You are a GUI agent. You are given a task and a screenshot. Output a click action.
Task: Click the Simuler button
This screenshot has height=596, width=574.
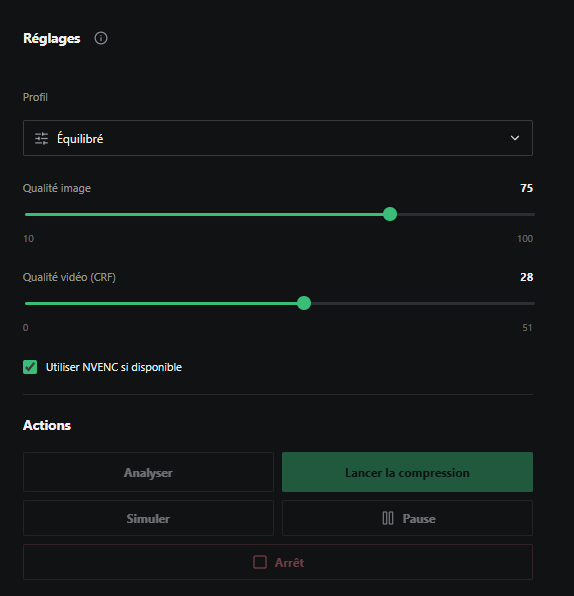pyautogui.click(x=148, y=518)
